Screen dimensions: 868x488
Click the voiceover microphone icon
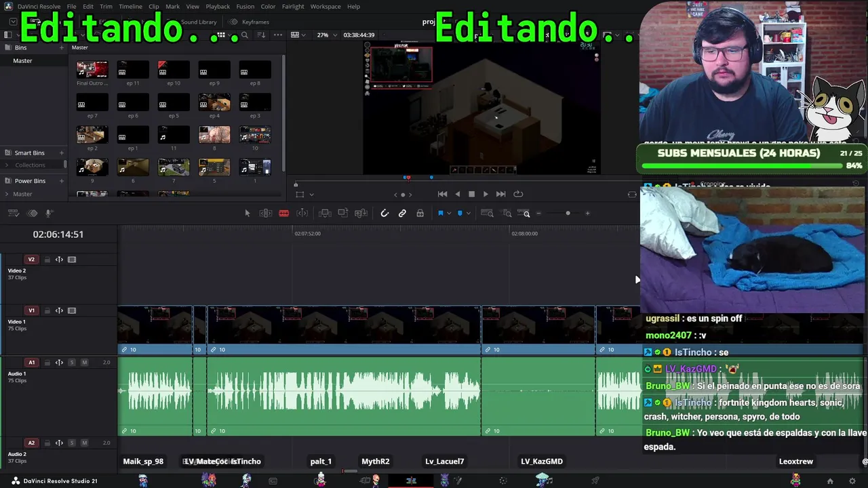pos(49,213)
